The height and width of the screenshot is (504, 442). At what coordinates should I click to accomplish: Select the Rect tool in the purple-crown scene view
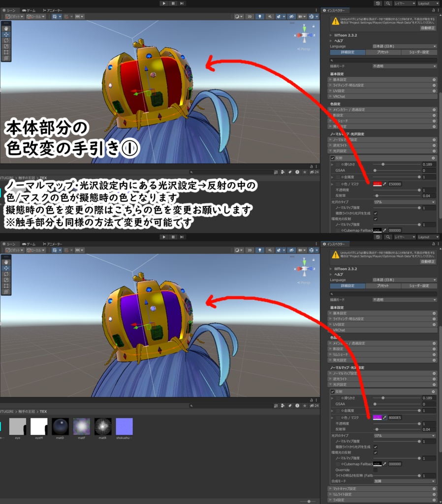click(6, 286)
